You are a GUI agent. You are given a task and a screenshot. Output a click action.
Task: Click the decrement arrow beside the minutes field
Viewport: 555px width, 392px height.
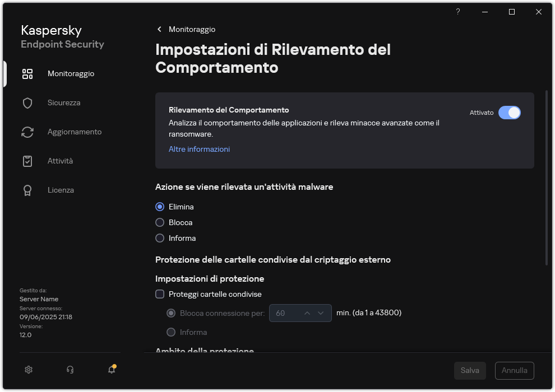coord(321,313)
